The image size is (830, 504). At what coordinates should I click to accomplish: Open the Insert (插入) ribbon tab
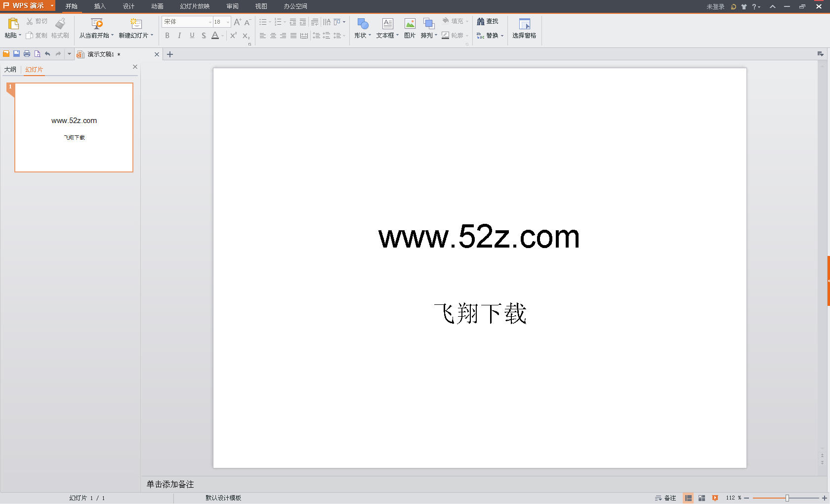coord(100,6)
